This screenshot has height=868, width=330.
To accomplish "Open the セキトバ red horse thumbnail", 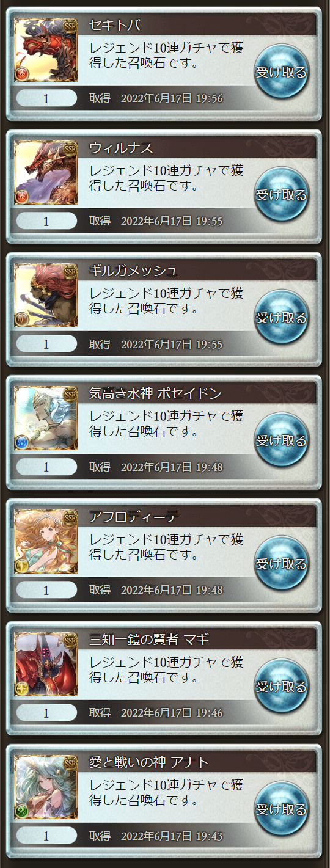I will pyautogui.click(x=46, y=50).
